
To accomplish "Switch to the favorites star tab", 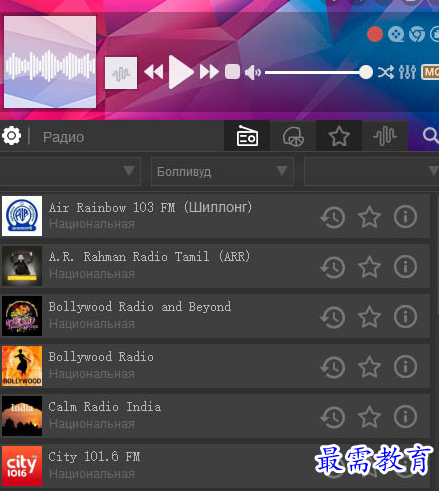I will coord(339,136).
